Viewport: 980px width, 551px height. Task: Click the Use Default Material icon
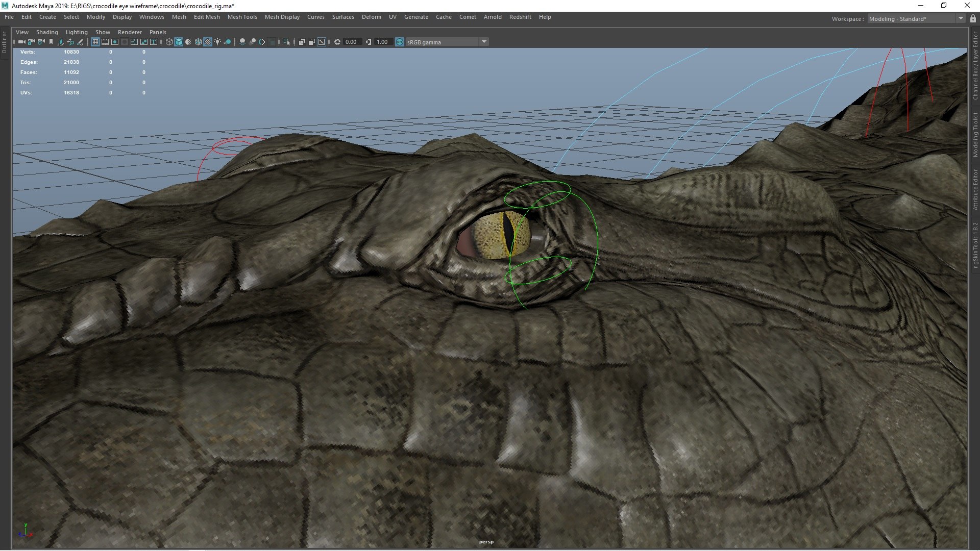coord(188,42)
